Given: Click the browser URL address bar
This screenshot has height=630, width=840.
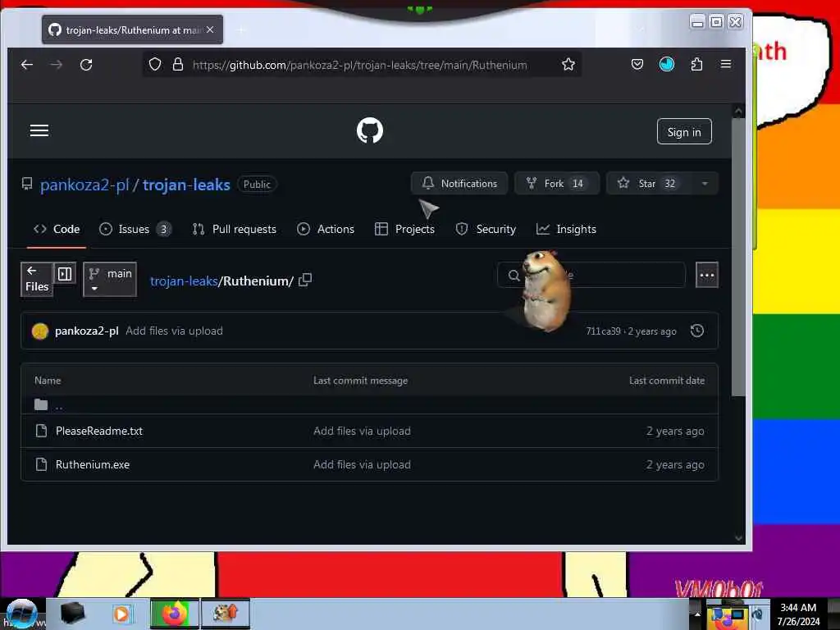Looking at the screenshot, I should (x=360, y=65).
